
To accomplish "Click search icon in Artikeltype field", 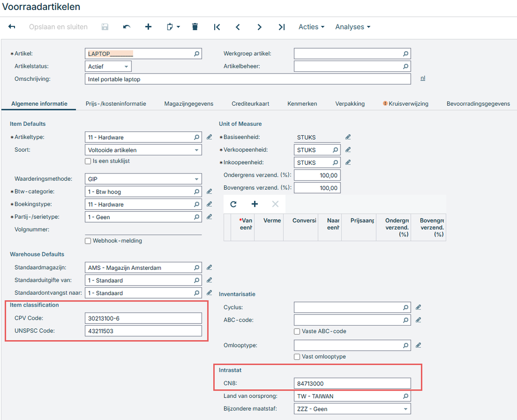I will click(x=197, y=137).
